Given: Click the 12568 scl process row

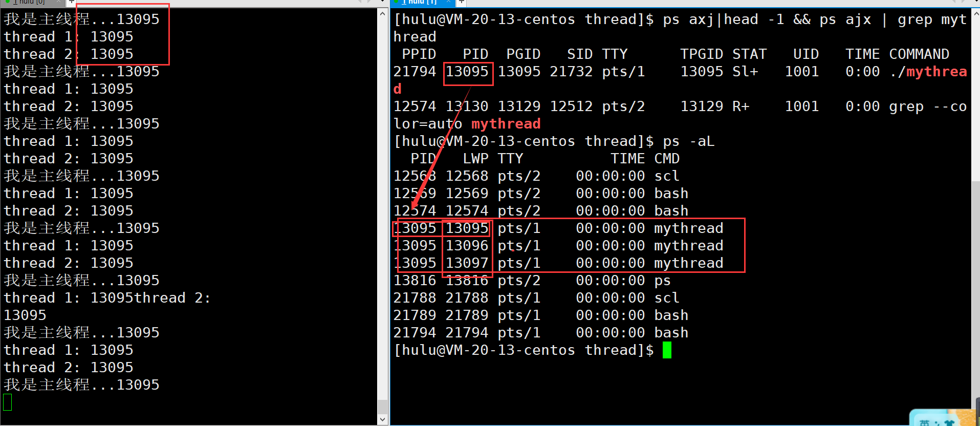Looking at the screenshot, I should tap(536, 176).
